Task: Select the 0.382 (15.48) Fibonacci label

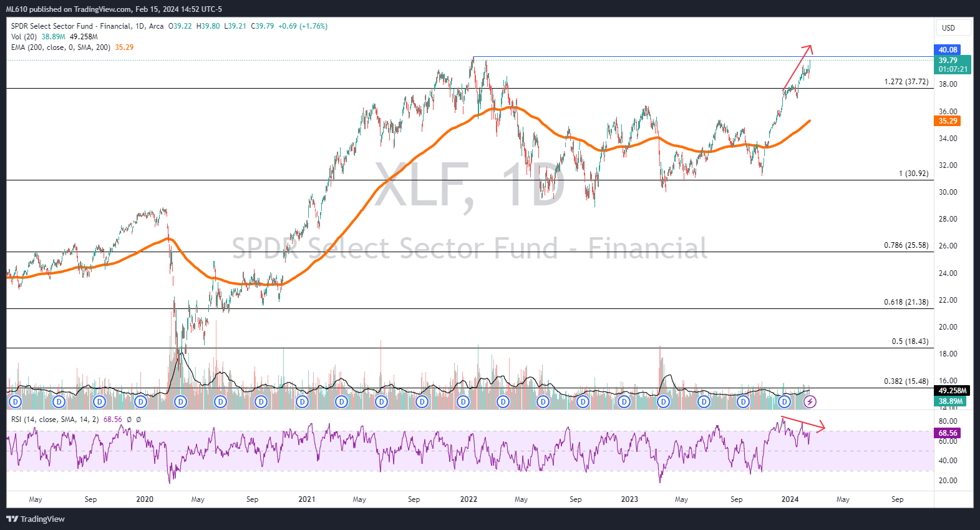Action: [906, 381]
